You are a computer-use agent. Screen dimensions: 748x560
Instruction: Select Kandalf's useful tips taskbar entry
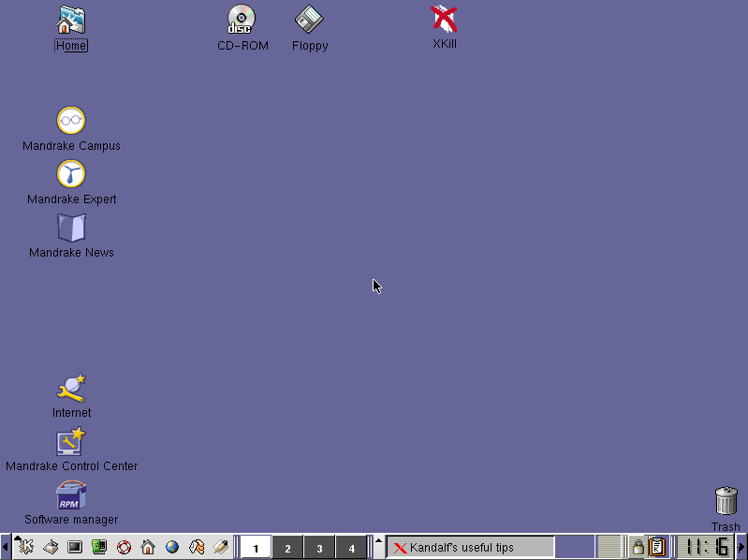coord(470,547)
